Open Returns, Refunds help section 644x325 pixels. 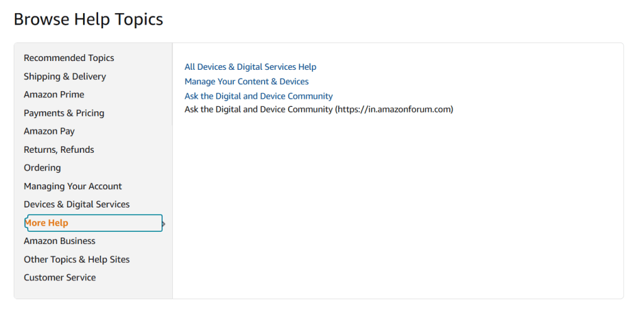point(58,150)
